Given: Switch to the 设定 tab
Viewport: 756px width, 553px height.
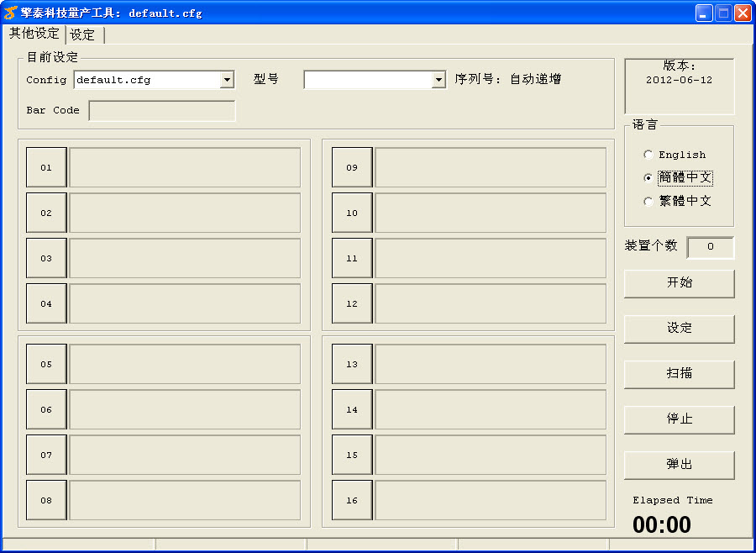Looking at the screenshot, I should point(83,34).
